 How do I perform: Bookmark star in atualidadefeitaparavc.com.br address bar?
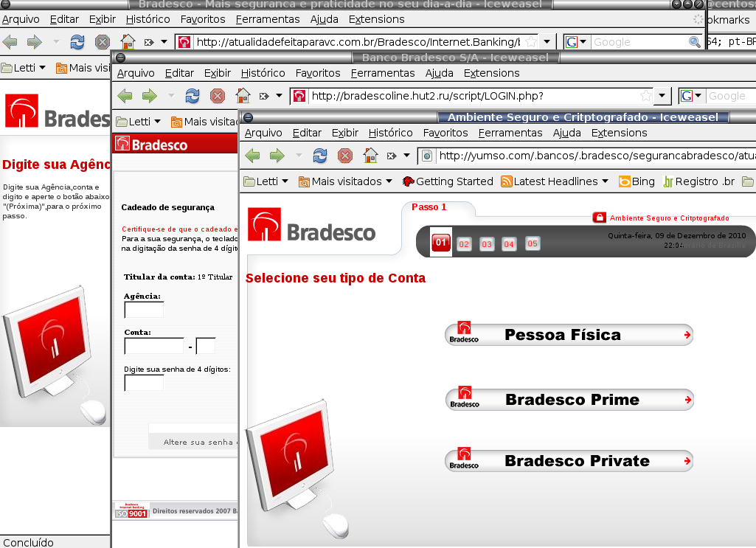[x=531, y=42]
